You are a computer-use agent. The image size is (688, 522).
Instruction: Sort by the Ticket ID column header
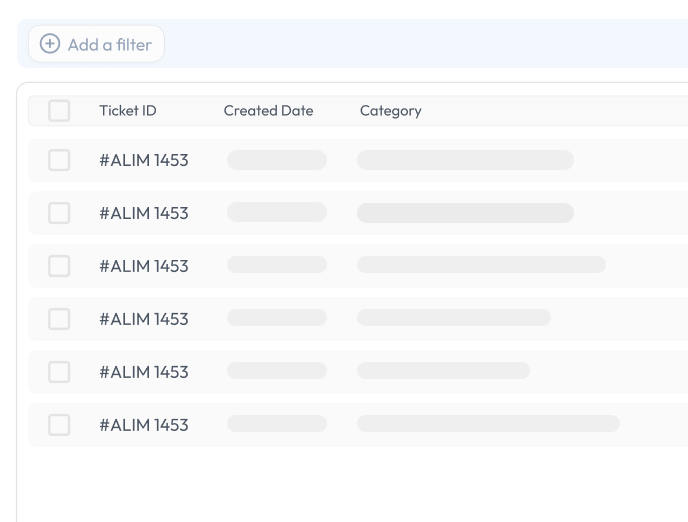point(128,111)
